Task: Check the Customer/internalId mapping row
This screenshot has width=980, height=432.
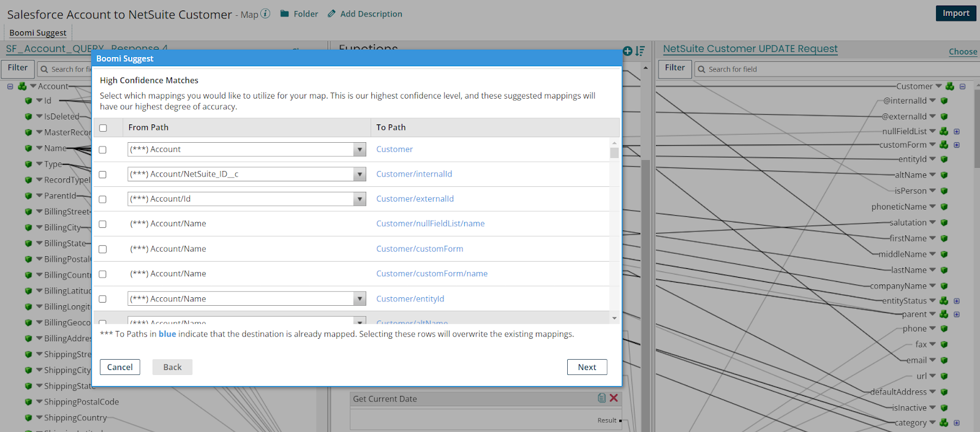Action: [x=103, y=175]
